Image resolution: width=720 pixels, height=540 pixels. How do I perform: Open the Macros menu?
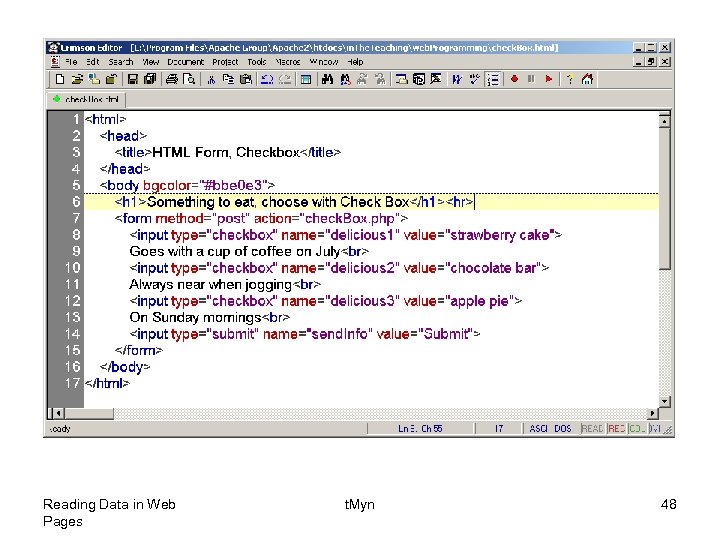pos(287,62)
